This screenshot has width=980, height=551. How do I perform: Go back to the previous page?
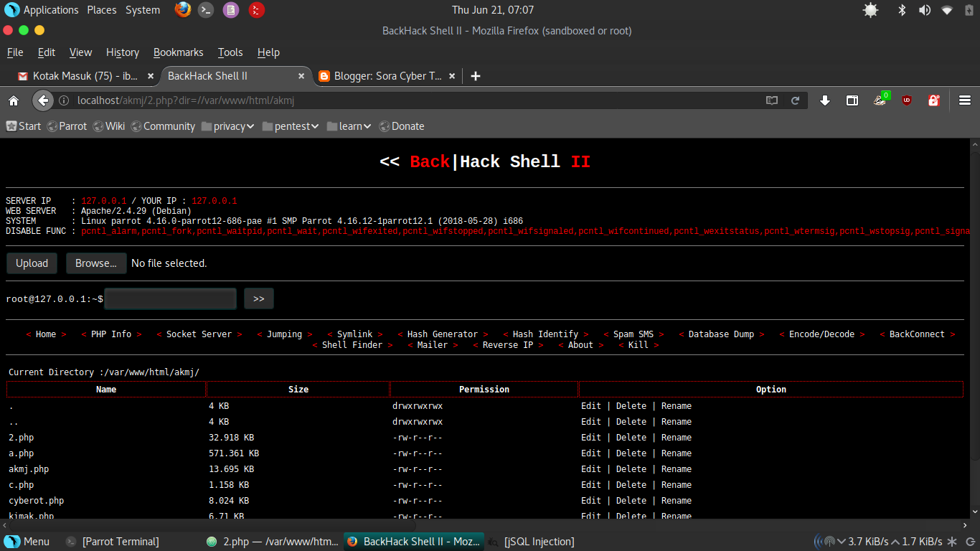click(43, 100)
